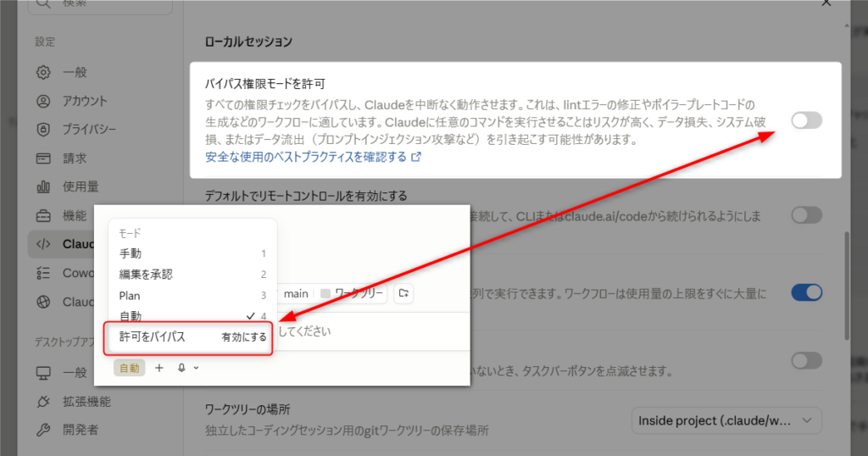Turn off the blue ワークフロー toggle
868x456 pixels.
[x=807, y=292]
